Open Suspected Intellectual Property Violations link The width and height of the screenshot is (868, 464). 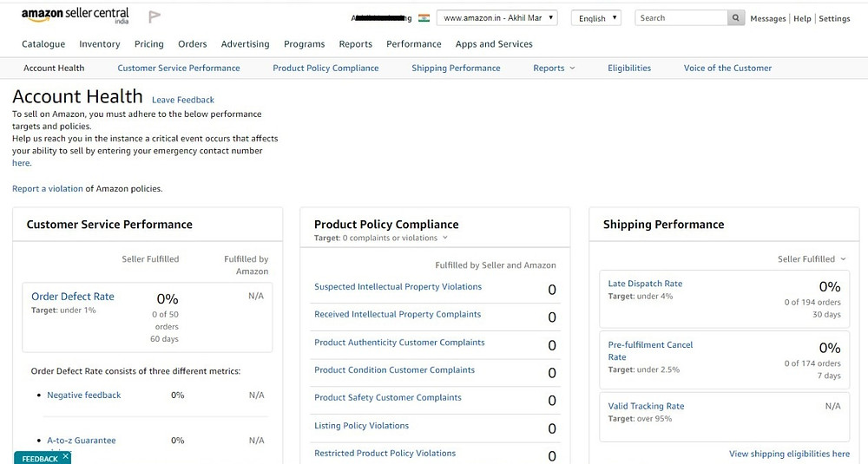pyautogui.click(x=398, y=286)
